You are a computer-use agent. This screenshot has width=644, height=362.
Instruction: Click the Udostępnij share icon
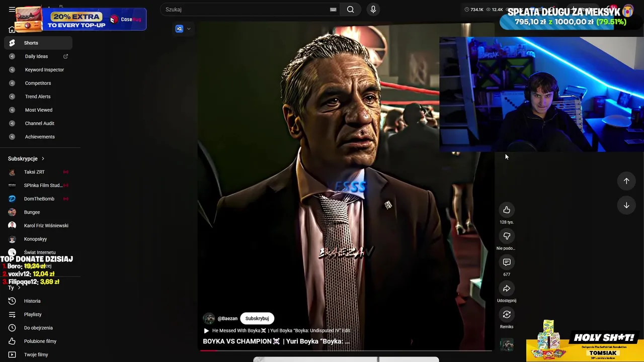pos(507,288)
